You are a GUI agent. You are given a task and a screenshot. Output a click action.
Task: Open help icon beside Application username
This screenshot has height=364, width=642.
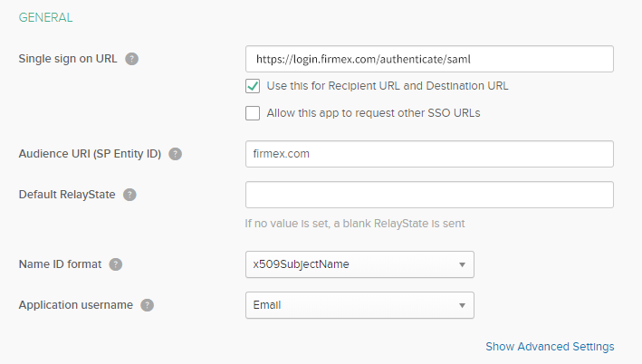click(147, 305)
